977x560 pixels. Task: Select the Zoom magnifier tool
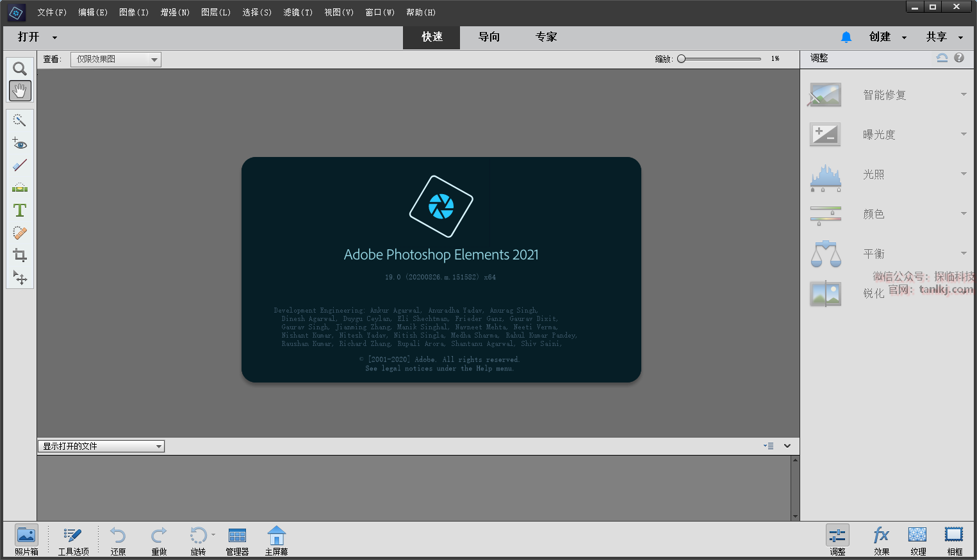(20, 69)
